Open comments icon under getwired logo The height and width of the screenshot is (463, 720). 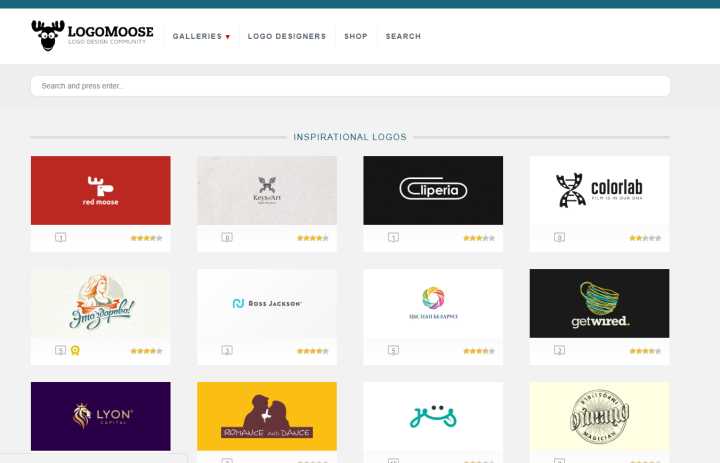click(559, 350)
